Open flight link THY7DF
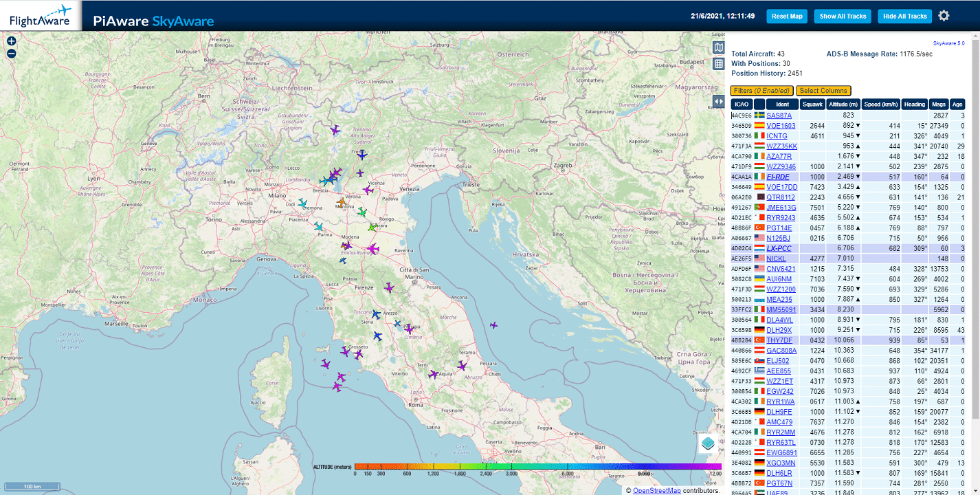 (x=779, y=340)
